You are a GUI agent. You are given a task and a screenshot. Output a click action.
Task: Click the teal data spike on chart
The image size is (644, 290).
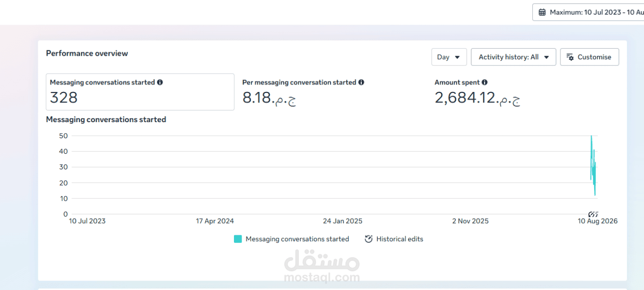pyautogui.click(x=593, y=166)
